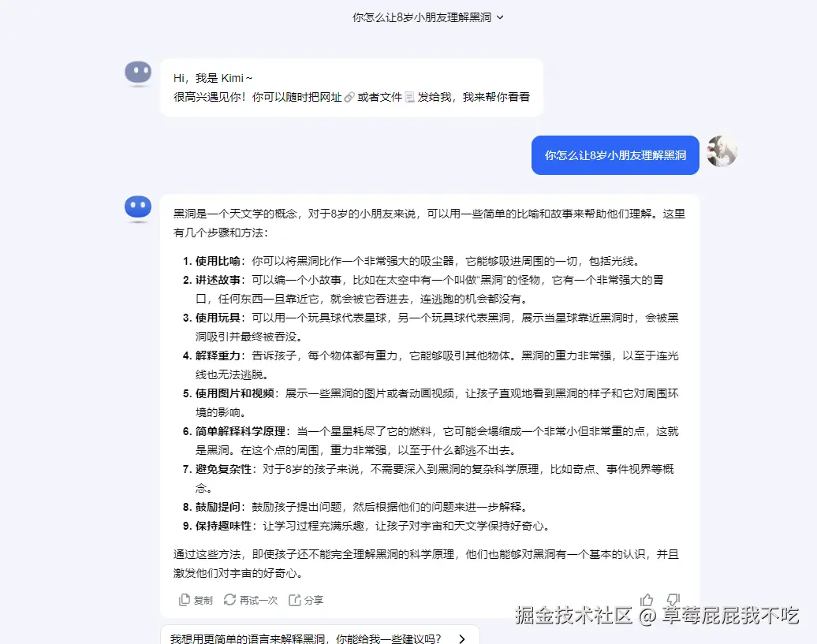Click the retry refresh icon

click(x=229, y=600)
